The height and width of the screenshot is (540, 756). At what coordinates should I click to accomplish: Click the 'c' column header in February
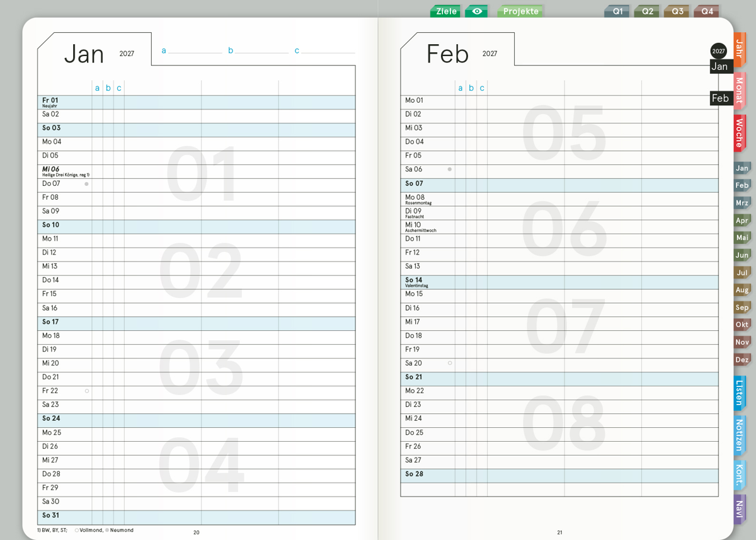482,88
